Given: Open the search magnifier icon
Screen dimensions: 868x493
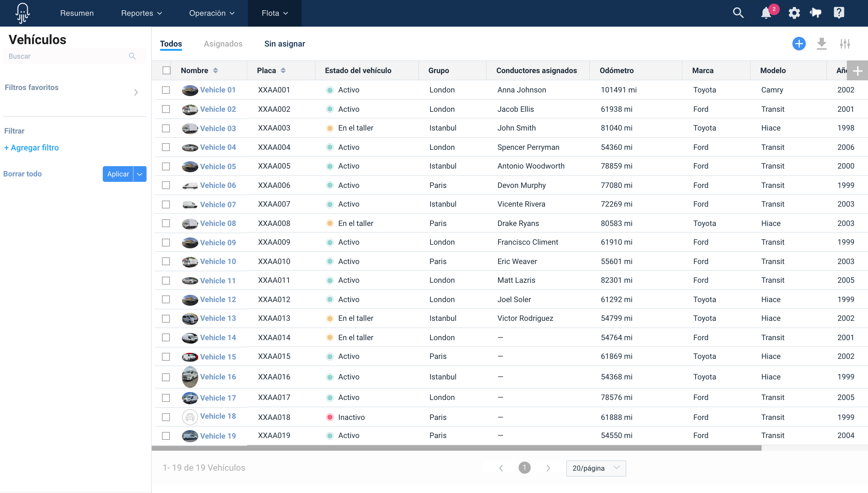Looking at the screenshot, I should tap(739, 13).
